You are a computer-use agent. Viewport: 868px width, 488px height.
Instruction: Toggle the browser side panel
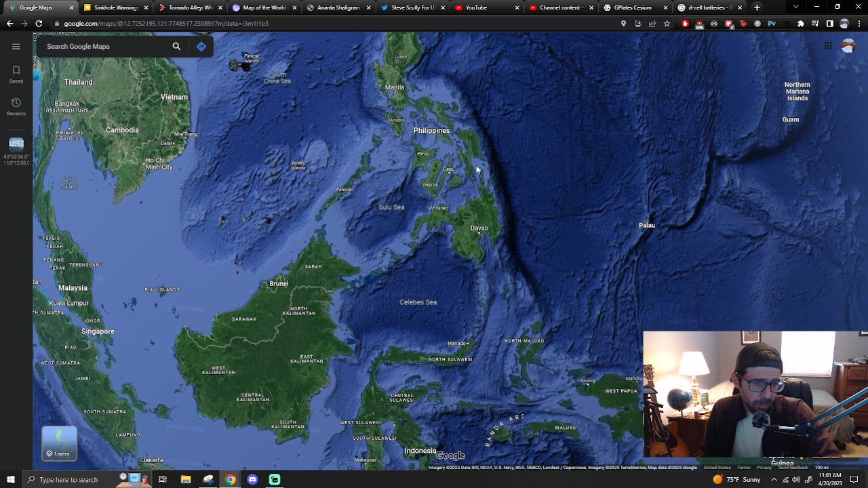829,24
